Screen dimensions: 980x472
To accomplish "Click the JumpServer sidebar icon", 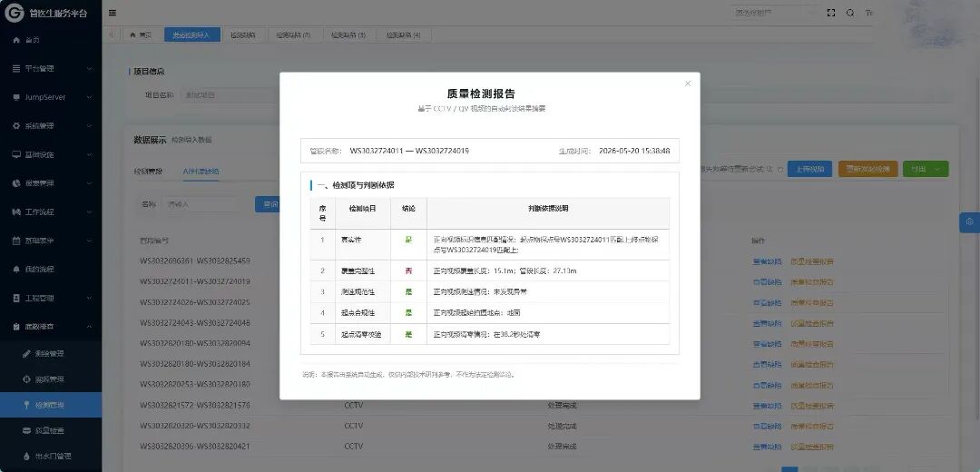I will coord(16,97).
